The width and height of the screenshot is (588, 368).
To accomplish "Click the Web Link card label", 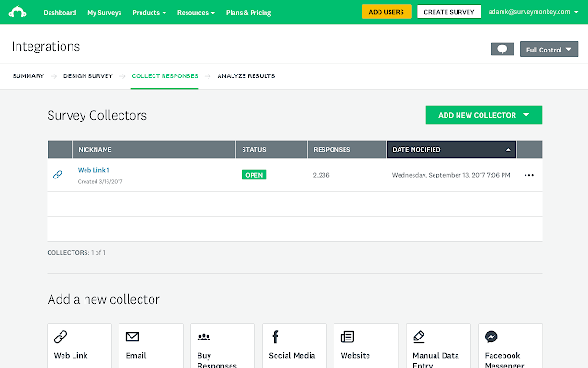I will coord(71,356).
